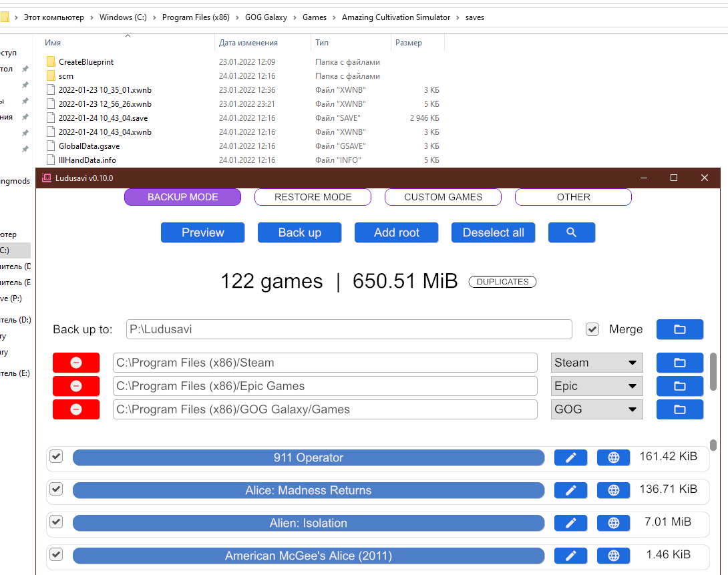Click the Back up to path field
The image size is (728, 575).
(349, 329)
